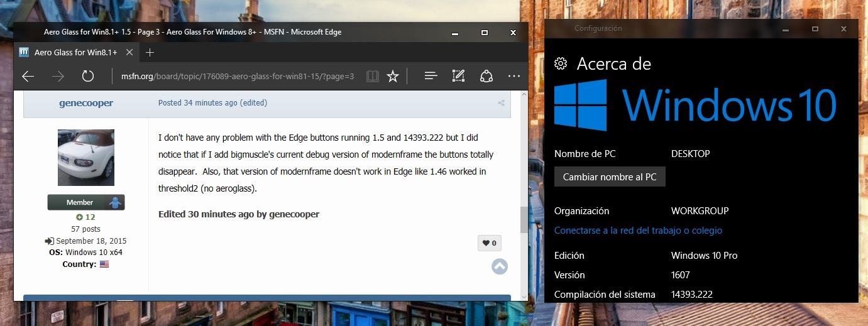Click the Forward navigation arrow
Image resolution: width=868 pixels, height=326 pixels.
click(58, 77)
